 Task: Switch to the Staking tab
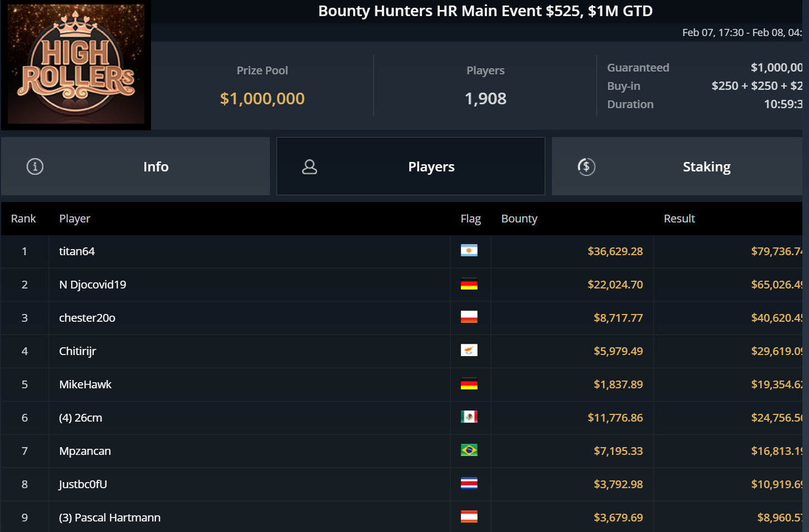click(x=706, y=166)
